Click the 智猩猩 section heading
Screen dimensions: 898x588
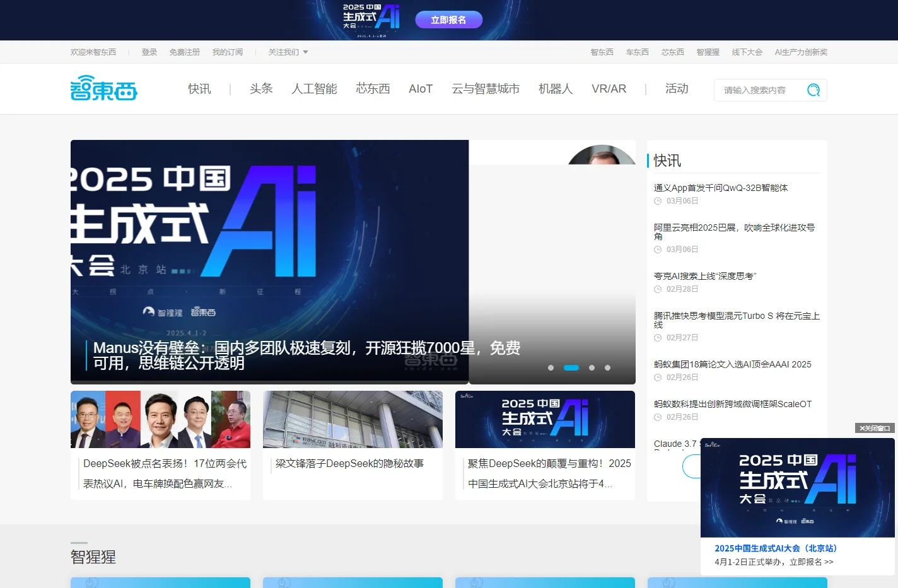pyautogui.click(x=93, y=557)
